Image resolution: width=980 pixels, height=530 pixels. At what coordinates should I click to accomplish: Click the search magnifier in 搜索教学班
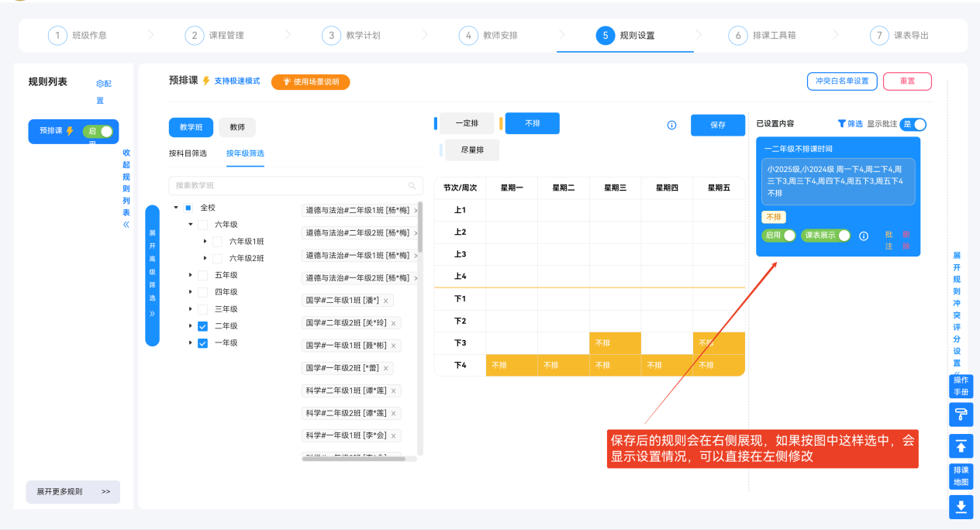[x=412, y=186]
